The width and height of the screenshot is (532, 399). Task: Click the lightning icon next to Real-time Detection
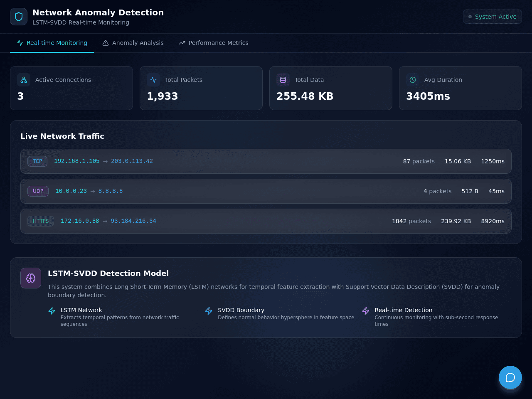click(x=366, y=311)
